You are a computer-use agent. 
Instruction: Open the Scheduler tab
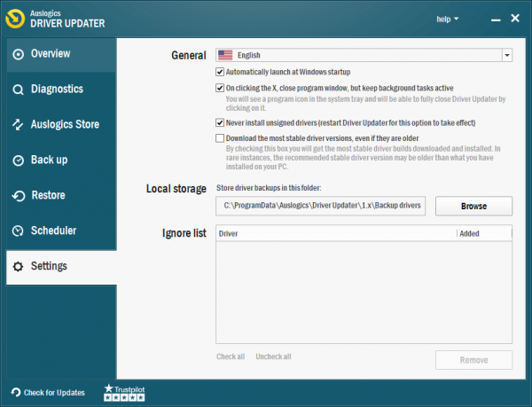[61, 231]
